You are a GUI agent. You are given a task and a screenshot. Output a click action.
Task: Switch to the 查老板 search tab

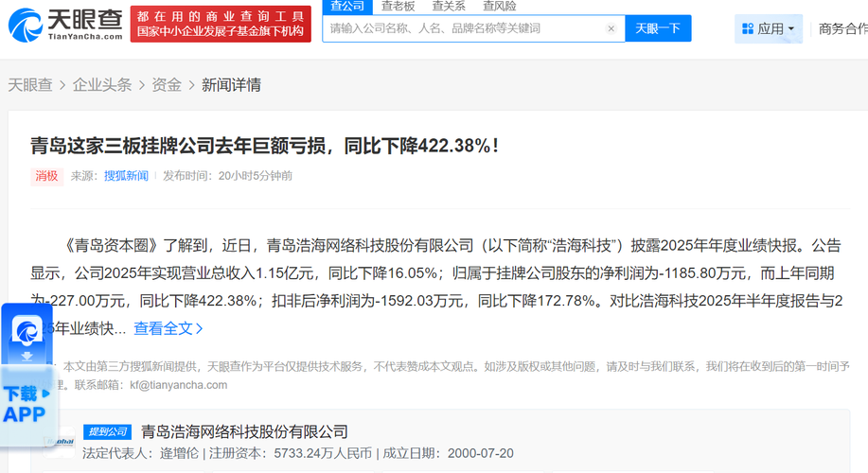[x=398, y=7]
